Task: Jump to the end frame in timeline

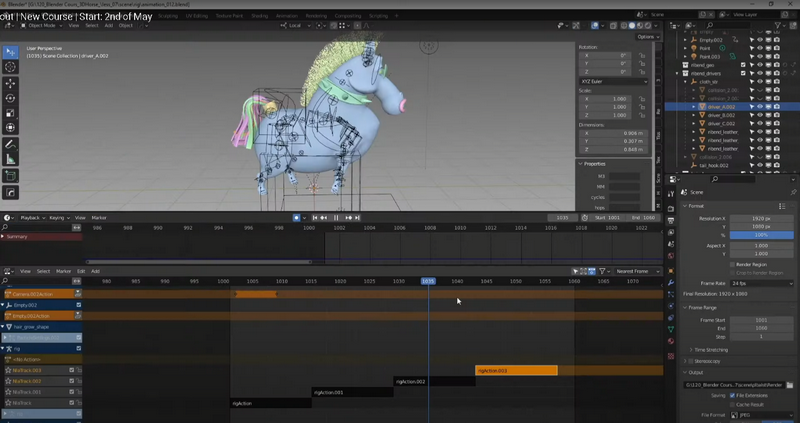Action: click(358, 218)
